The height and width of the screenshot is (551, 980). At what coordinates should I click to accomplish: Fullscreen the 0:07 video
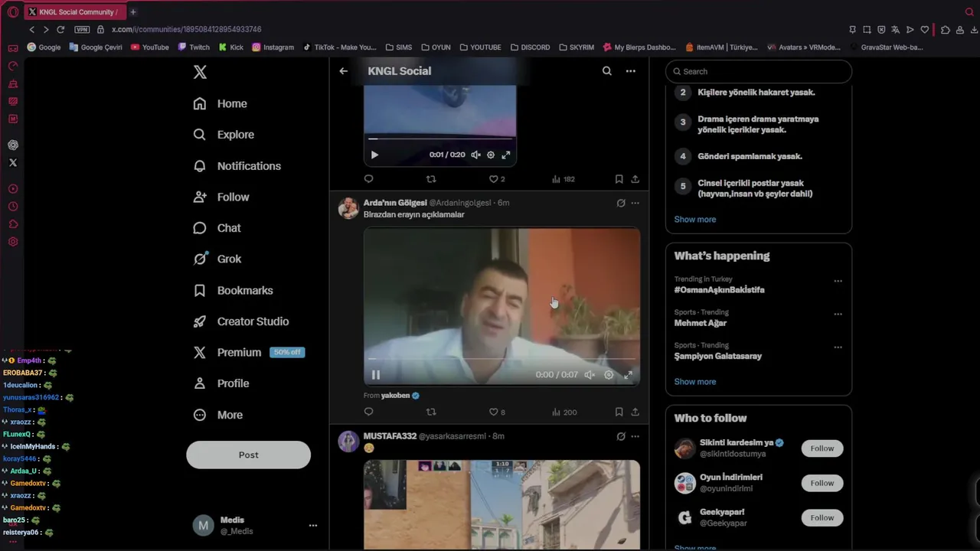(x=628, y=375)
